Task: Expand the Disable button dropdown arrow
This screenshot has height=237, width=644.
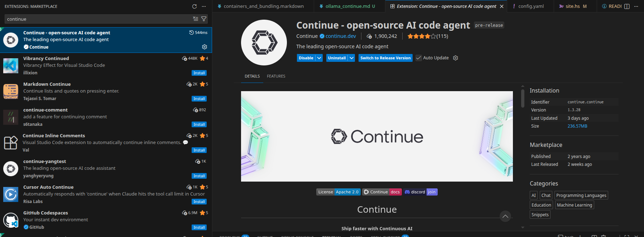Action: pos(319,58)
